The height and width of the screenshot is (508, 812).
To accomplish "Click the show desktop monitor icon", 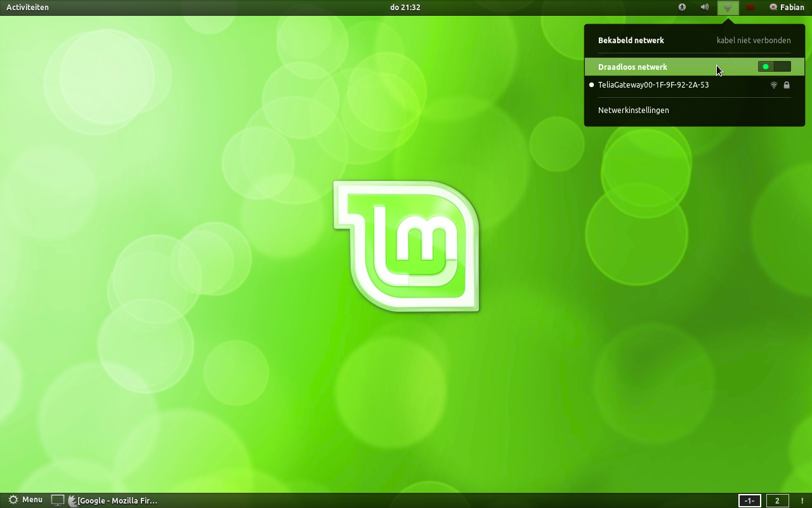I will coord(58,500).
